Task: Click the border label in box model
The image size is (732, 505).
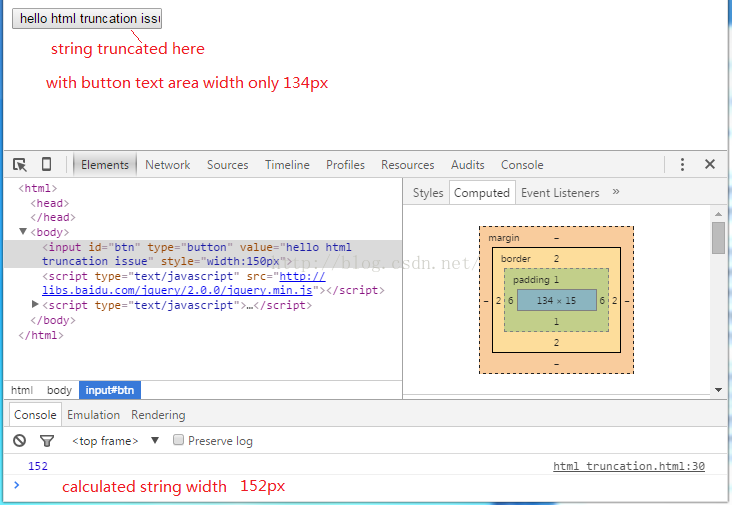Action: tap(515, 259)
